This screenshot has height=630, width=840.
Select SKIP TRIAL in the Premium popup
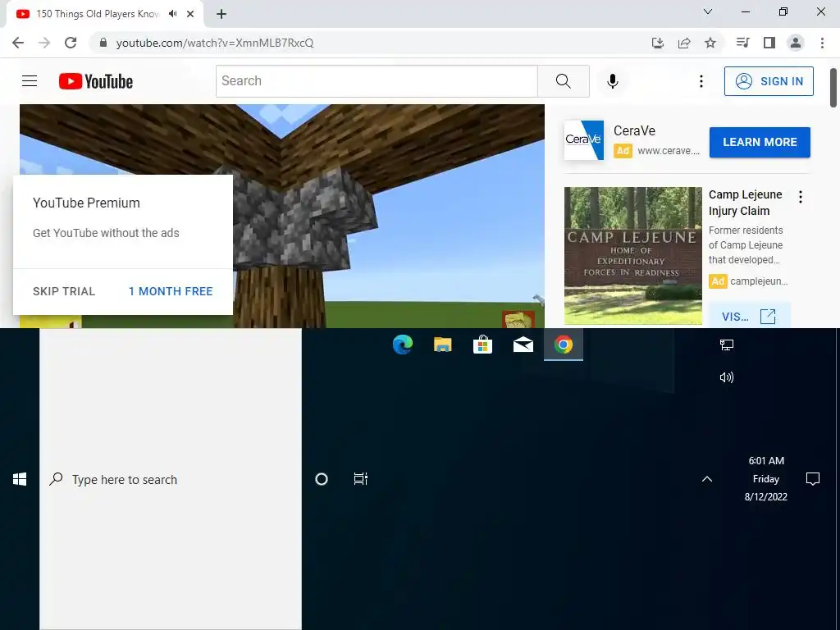coord(64,291)
